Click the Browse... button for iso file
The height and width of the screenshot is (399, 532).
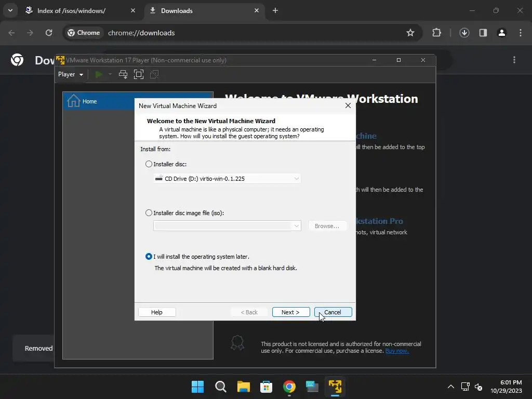(327, 226)
